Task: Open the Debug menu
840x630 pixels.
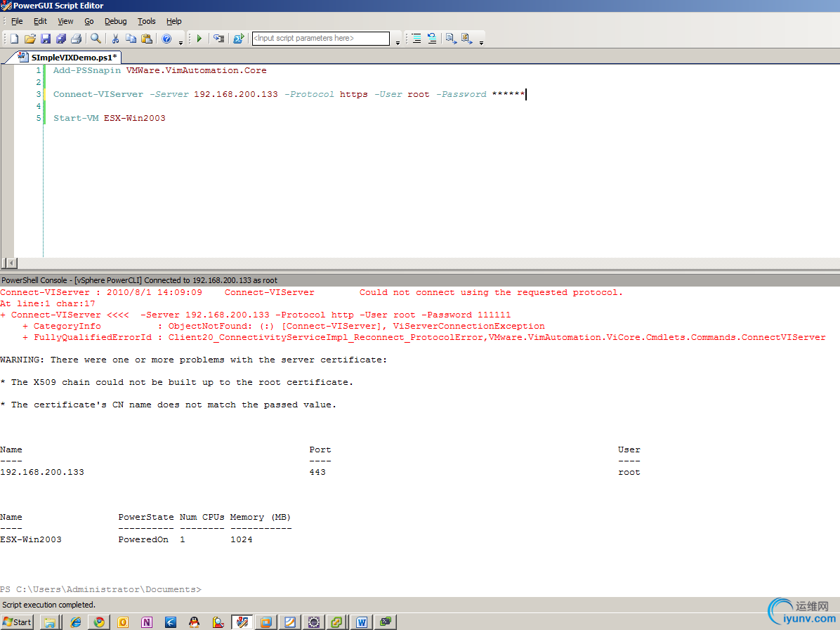Action: pyautogui.click(x=115, y=21)
